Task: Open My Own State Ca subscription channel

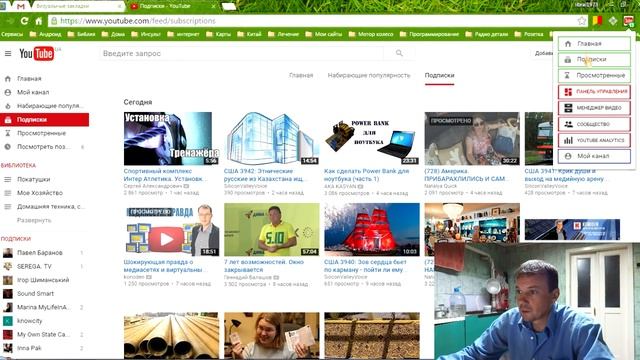Action: click(44, 334)
